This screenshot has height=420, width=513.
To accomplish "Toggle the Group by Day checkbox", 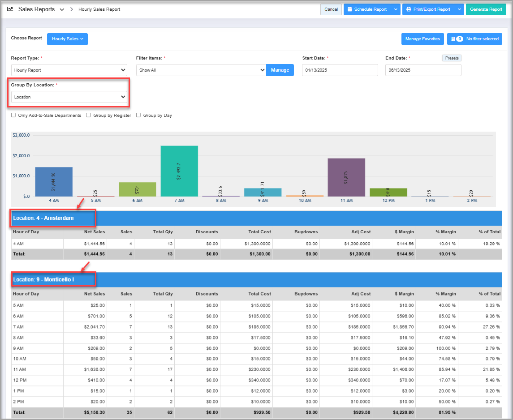I will (138, 115).
